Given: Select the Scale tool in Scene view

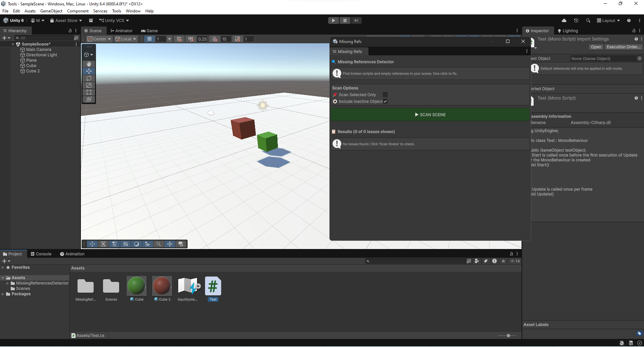Looking at the screenshot, I should 89,85.
